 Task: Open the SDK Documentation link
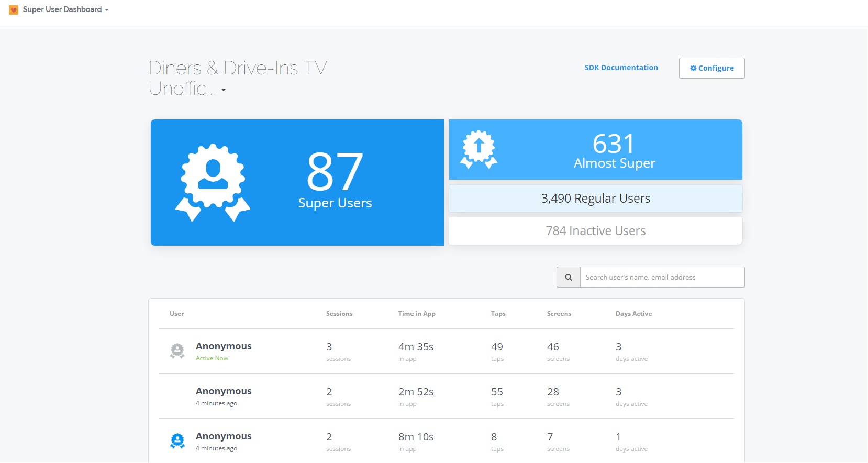point(621,68)
